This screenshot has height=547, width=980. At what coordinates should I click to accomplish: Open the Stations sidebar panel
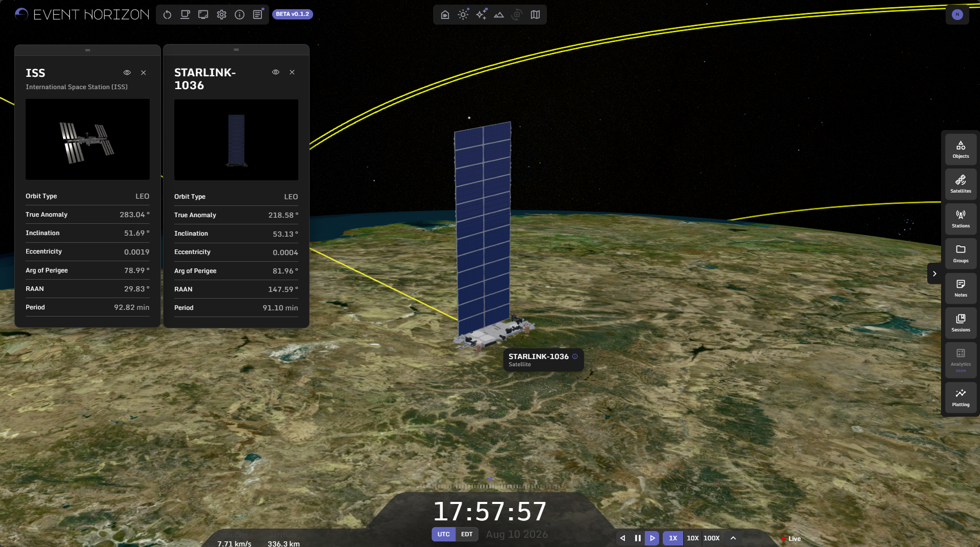click(x=961, y=219)
